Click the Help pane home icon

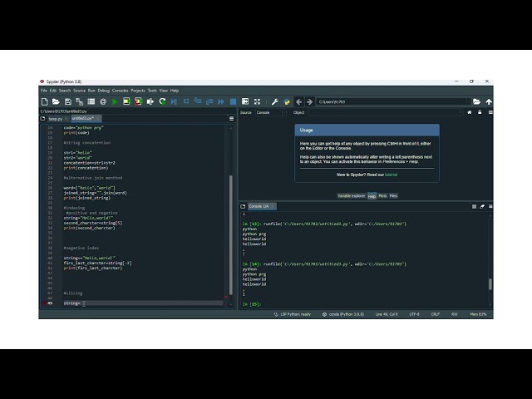coord(470,112)
